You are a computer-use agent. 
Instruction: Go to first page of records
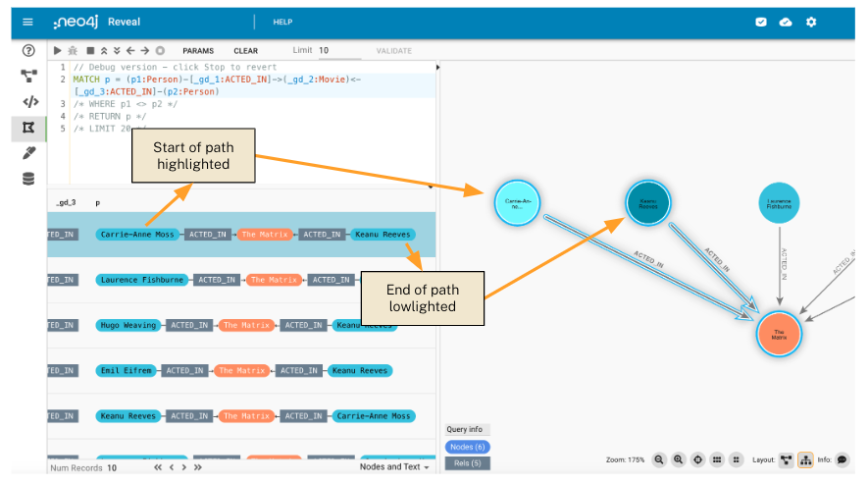(158, 467)
